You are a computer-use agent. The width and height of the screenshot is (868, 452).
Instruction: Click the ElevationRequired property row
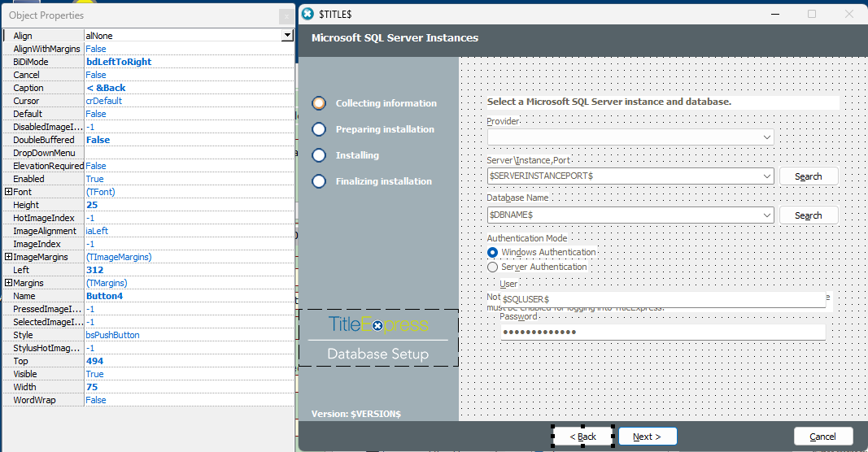148,165
